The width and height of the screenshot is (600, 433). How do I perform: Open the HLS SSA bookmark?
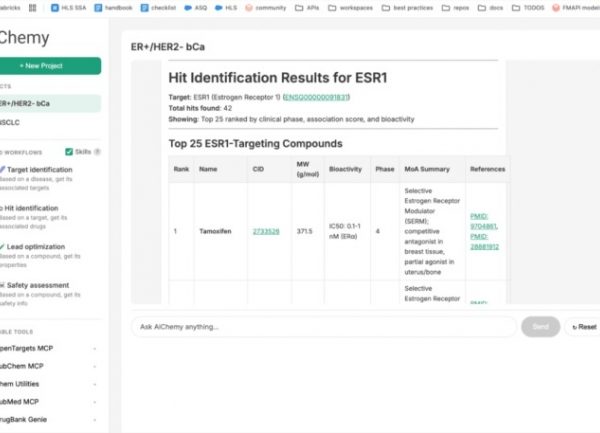tap(68, 8)
